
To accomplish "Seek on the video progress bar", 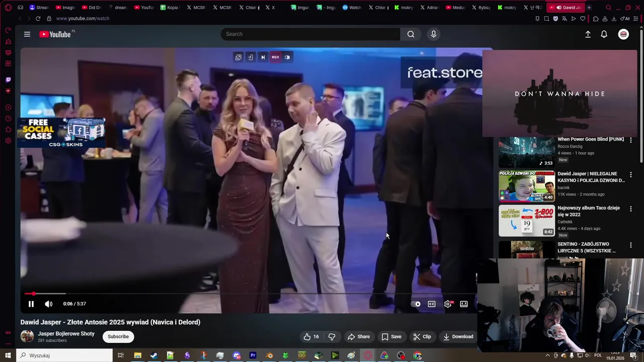I will 250,294.
